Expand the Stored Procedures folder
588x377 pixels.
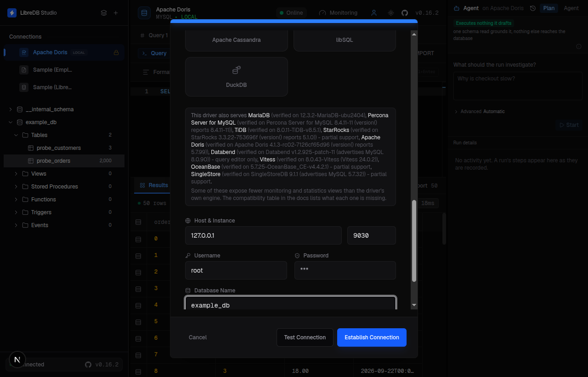click(16, 187)
